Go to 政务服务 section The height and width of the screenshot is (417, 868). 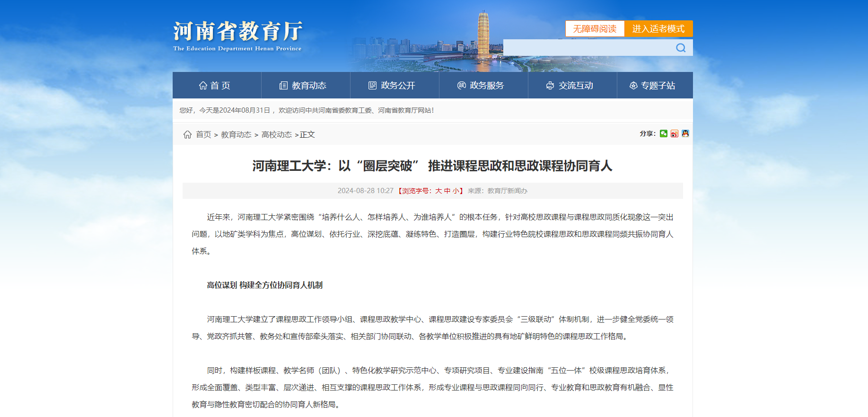[481, 86]
